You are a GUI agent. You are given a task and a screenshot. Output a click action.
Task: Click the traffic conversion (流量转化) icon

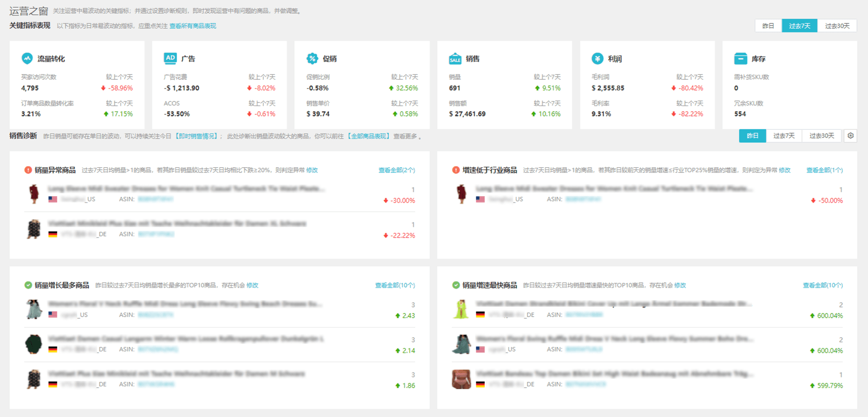27,58
